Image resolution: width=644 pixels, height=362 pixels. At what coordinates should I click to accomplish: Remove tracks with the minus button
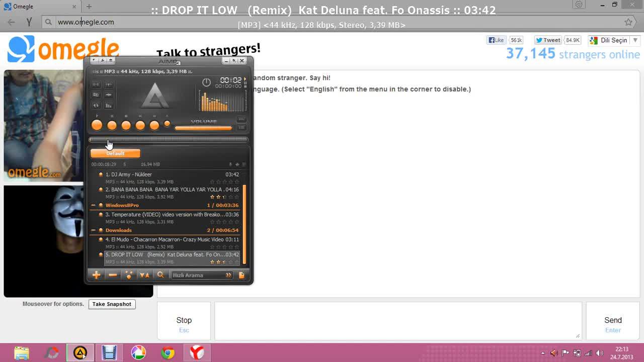tap(113, 275)
